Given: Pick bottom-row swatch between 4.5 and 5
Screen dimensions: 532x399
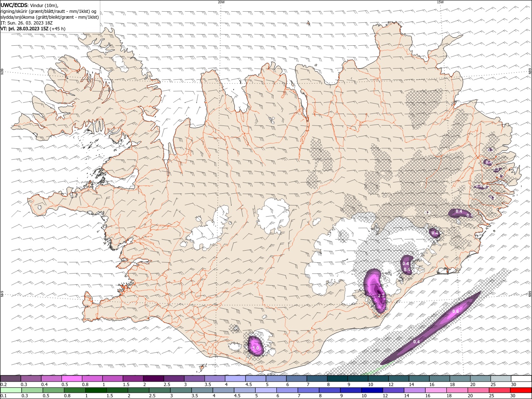Looking at the screenshot, I should pyautogui.click(x=244, y=390).
